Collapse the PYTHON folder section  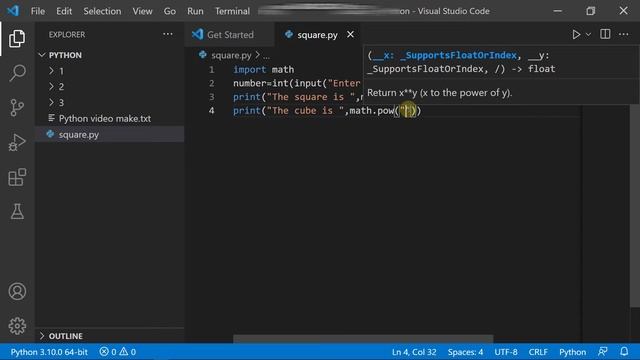(109, 55)
